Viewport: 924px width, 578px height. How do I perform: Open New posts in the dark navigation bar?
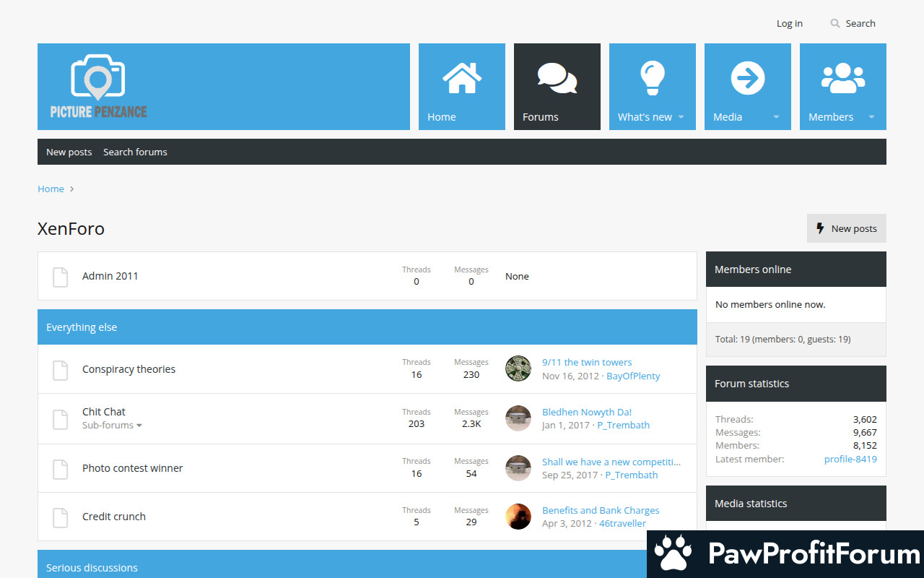[69, 152]
